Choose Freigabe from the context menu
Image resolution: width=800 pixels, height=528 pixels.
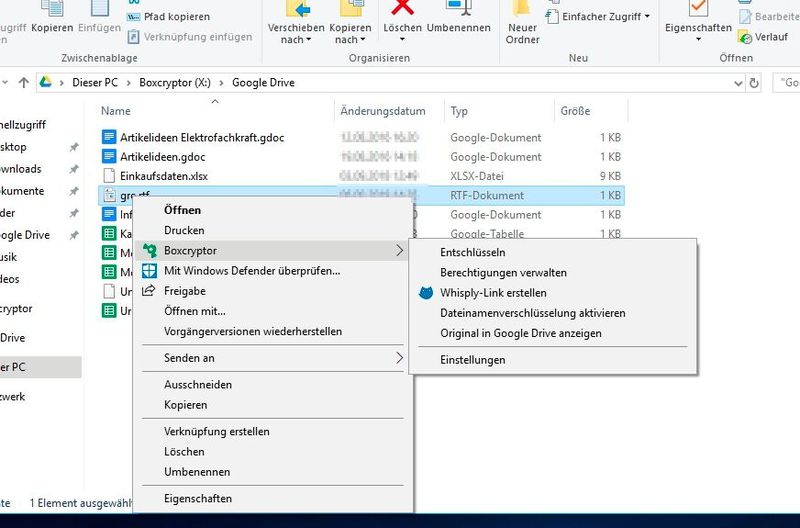(x=185, y=291)
